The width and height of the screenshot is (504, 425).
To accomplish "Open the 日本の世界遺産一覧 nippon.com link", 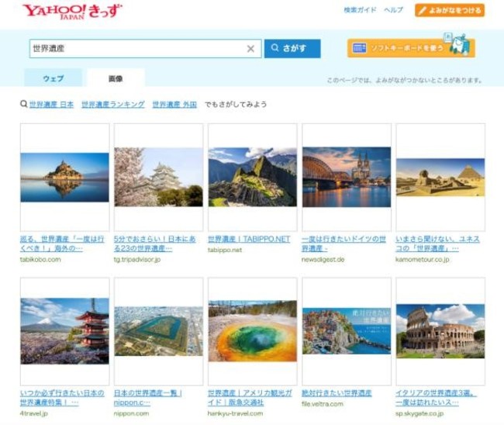I will [148, 398].
